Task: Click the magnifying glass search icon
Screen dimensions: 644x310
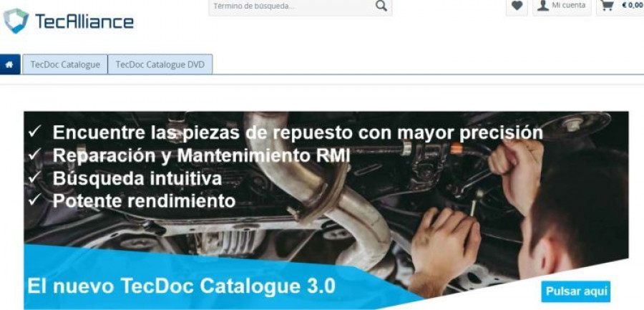Action: [381, 6]
